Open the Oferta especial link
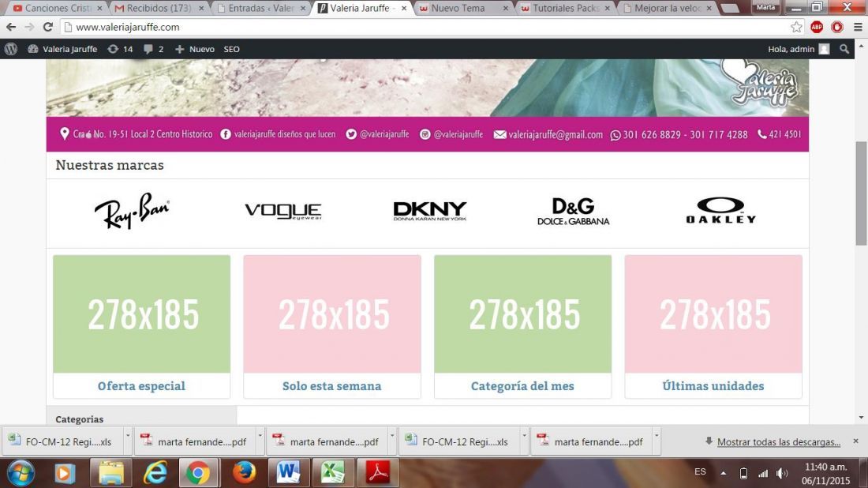Image resolution: width=868 pixels, height=488 pixels. coord(141,386)
